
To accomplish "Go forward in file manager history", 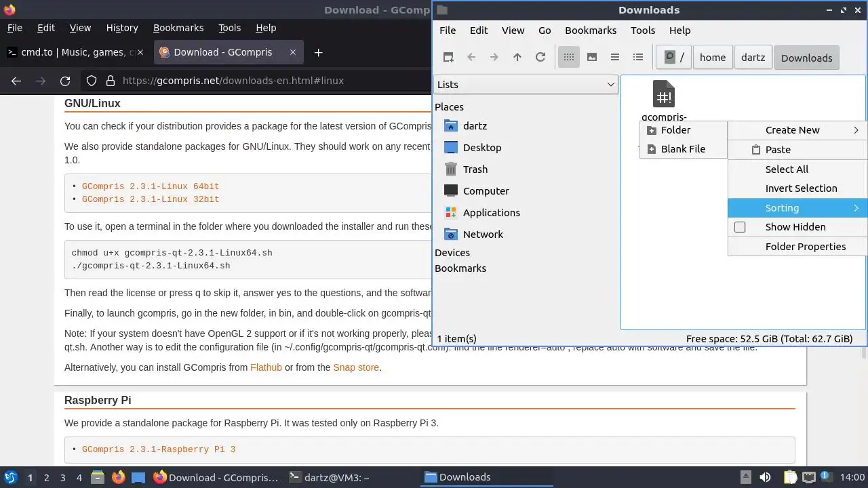I will click(494, 58).
